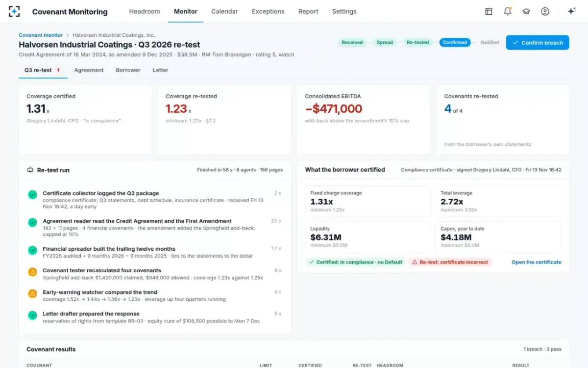
Task: Click the Covenant Monitoring logo icon
Action: [15, 11]
